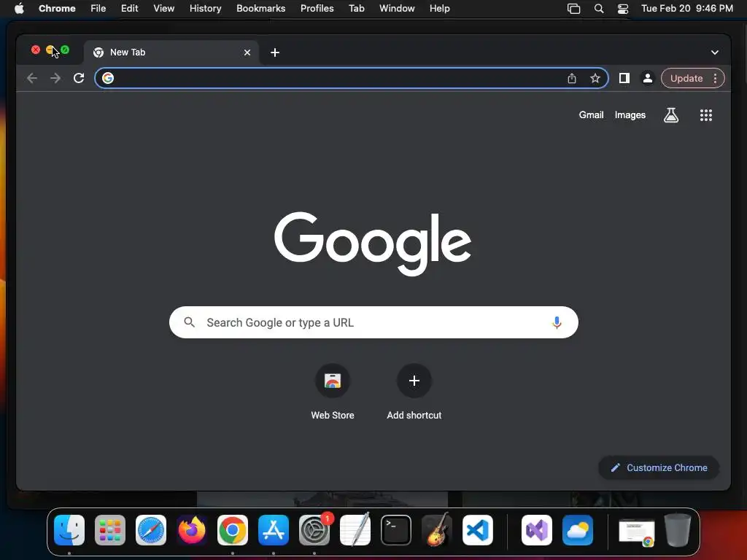Open a new tab with plus button
Viewport: 747px width, 560px height.
pyautogui.click(x=275, y=52)
